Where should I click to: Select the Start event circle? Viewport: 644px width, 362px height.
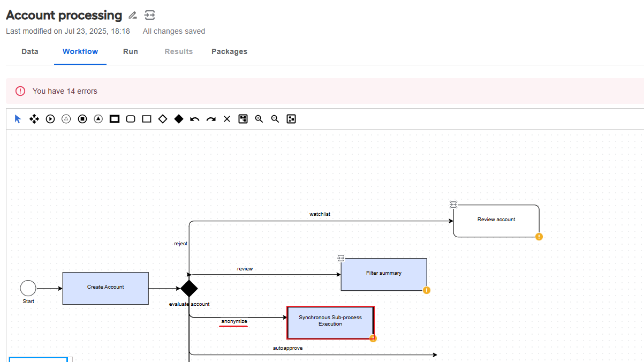pos(28,288)
